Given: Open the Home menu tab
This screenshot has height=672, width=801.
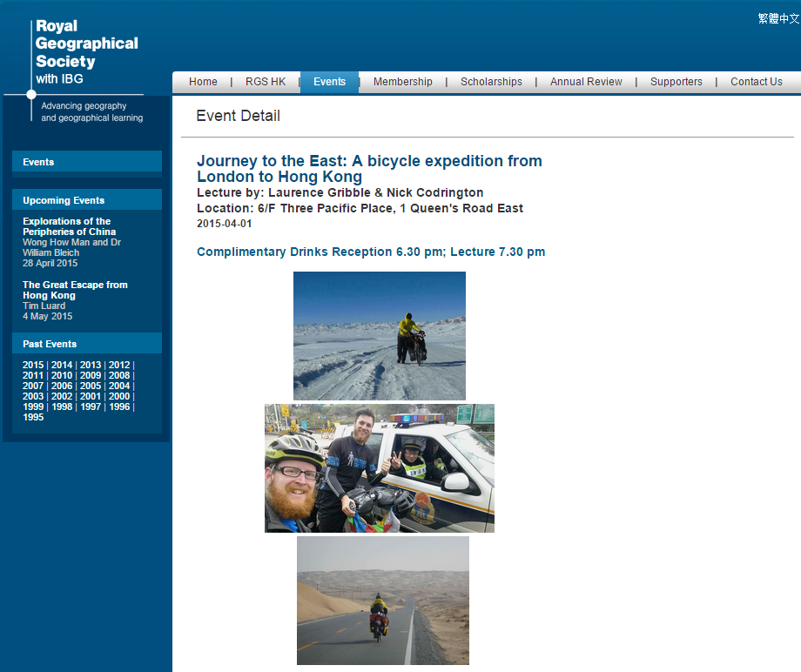Looking at the screenshot, I should (203, 82).
